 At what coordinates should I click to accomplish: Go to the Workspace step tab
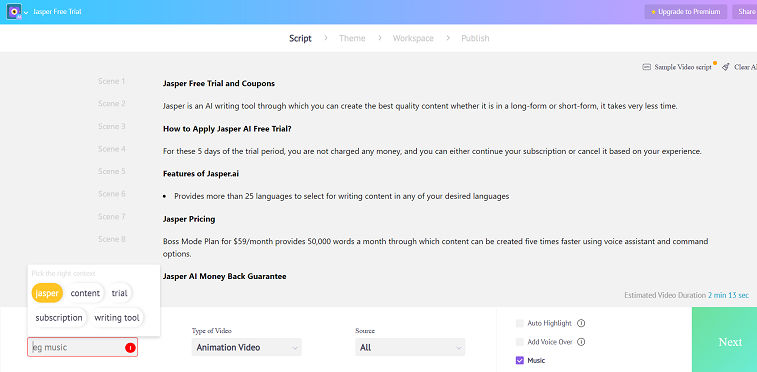coord(413,38)
